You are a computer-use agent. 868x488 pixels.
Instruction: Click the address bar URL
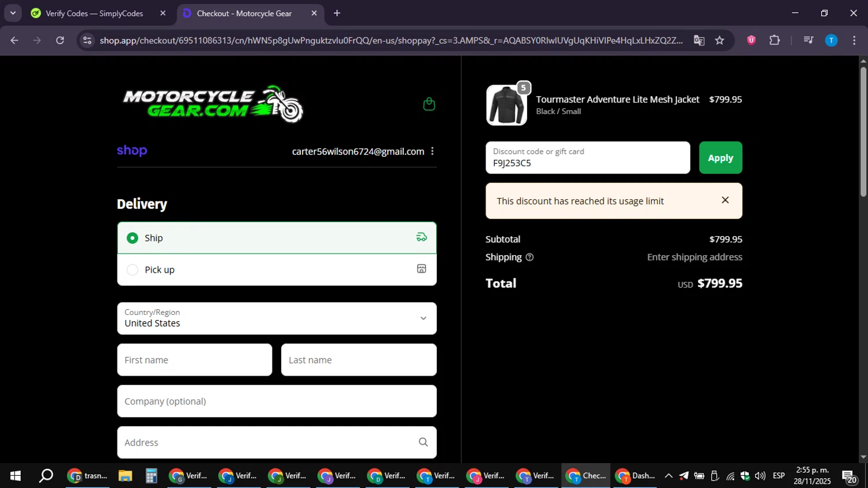391,41
